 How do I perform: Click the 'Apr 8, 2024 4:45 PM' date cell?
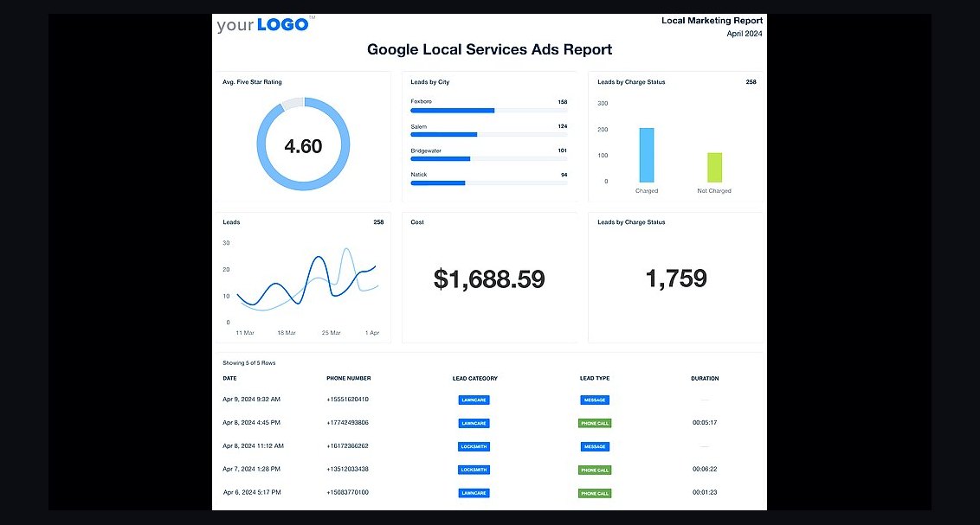[x=251, y=423]
